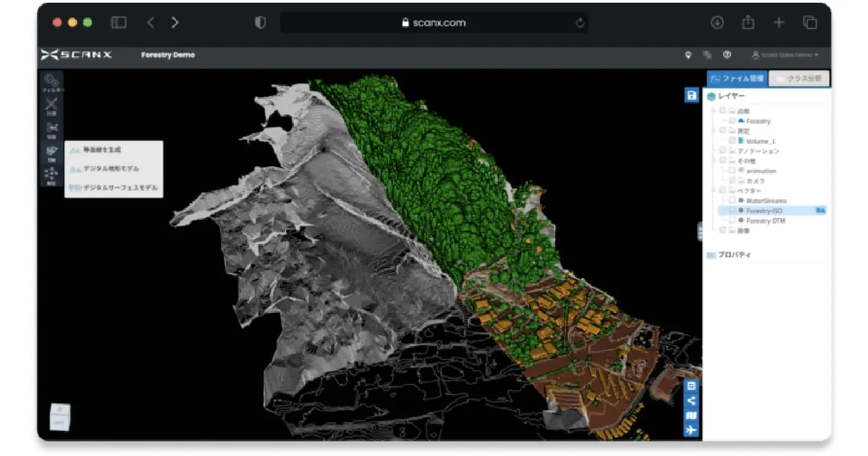
Task: Toggle the Forestry point cloud checkbox
Action: click(x=732, y=121)
